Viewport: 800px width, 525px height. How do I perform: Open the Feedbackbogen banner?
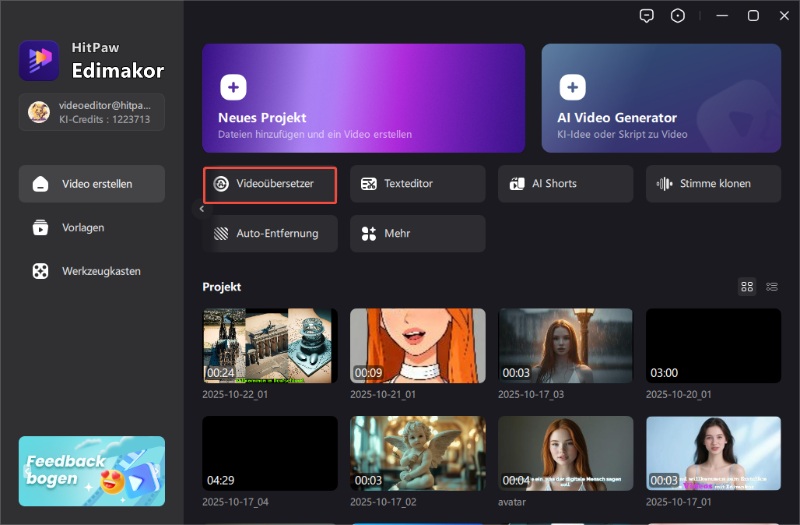point(92,471)
